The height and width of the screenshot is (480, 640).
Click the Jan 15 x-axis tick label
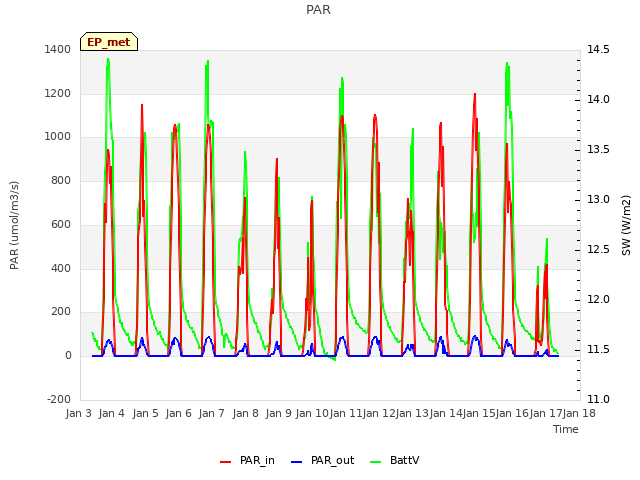pos(479,413)
